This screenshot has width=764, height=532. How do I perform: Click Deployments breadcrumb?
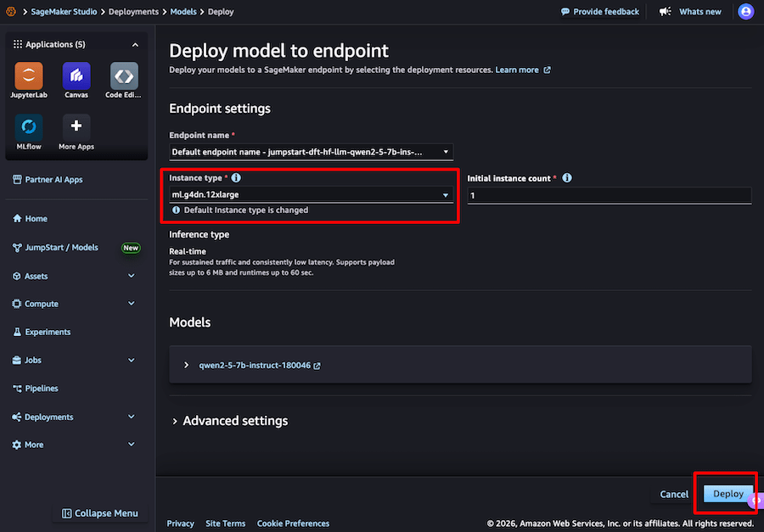coord(133,12)
